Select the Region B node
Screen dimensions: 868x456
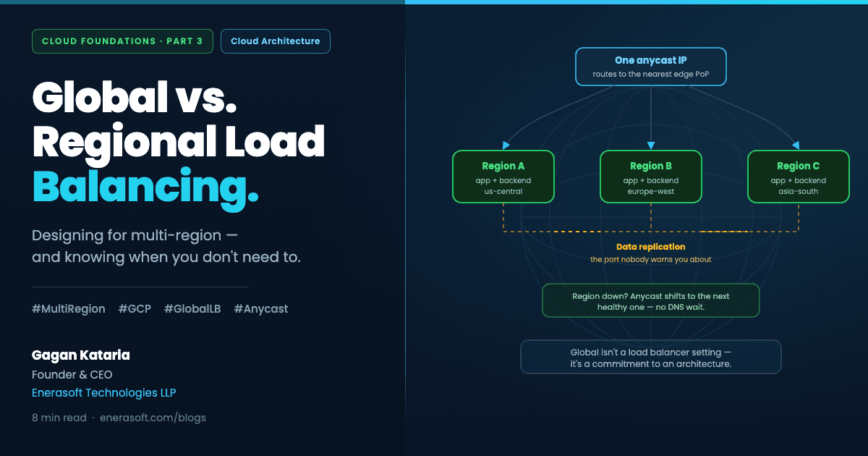pos(651,177)
